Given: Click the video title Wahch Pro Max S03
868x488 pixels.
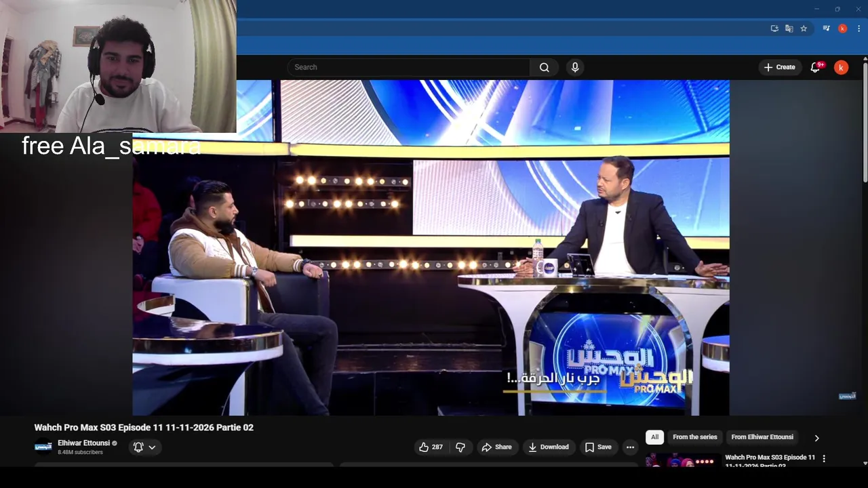Looking at the screenshot, I should pyautogui.click(x=144, y=428).
